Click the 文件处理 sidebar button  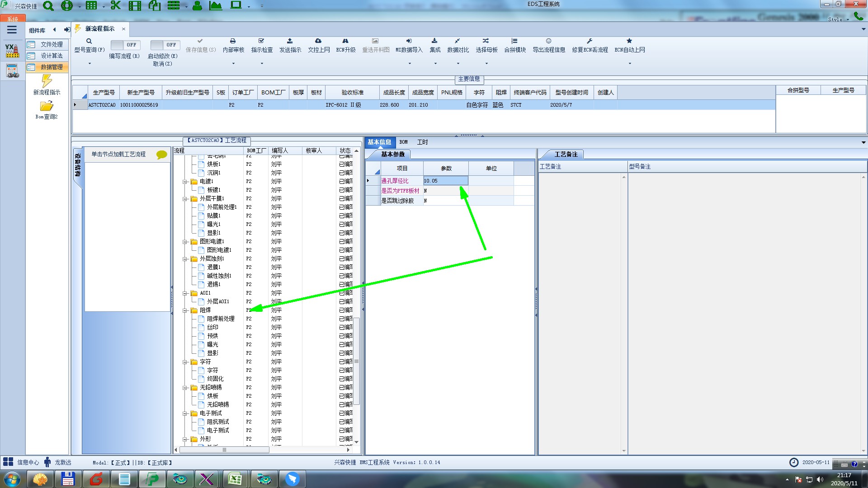click(x=47, y=44)
